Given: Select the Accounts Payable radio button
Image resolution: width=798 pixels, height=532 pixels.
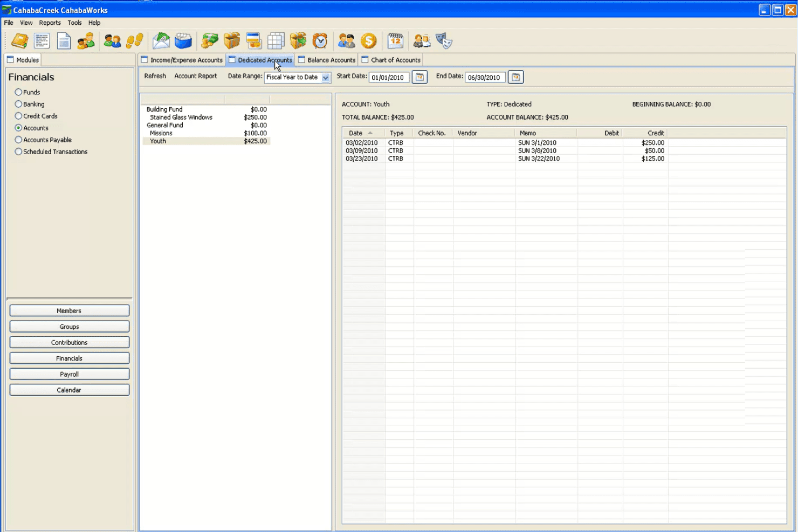Looking at the screenshot, I should 18,140.
